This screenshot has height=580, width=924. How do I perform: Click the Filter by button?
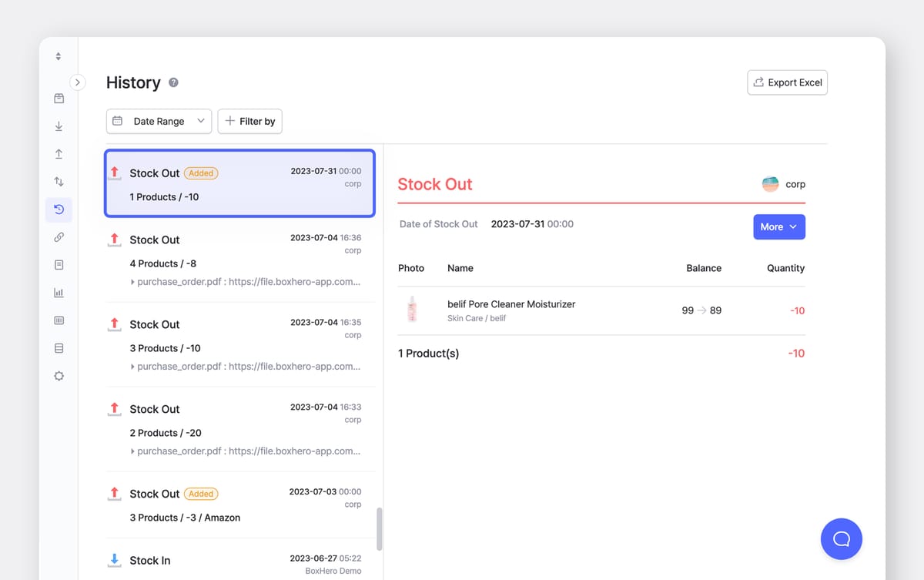[x=250, y=121]
